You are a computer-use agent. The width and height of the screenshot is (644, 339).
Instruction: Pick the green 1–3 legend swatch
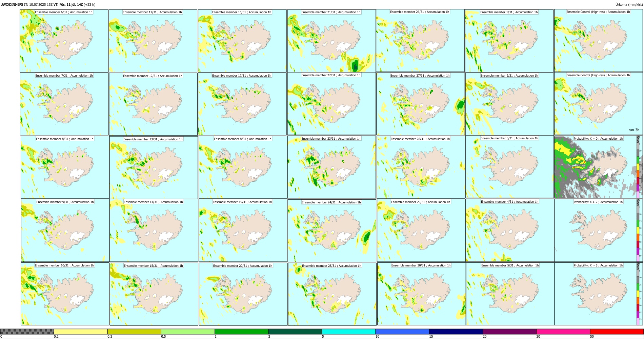(241, 332)
